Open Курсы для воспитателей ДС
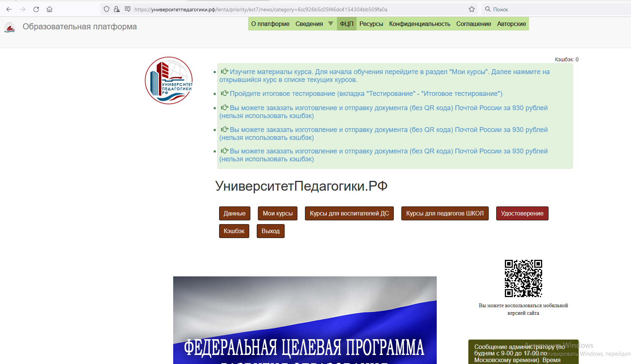The width and height of the screenshot is (631, 364). click(x=349, y=213)
